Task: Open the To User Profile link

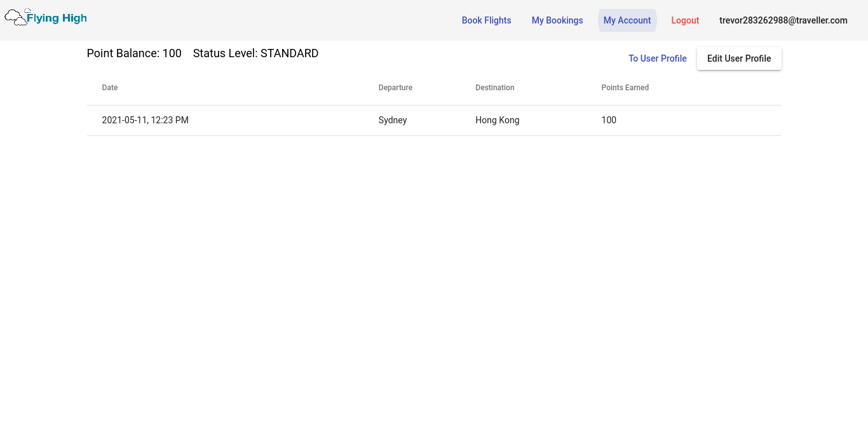Action: click(658, 58)
